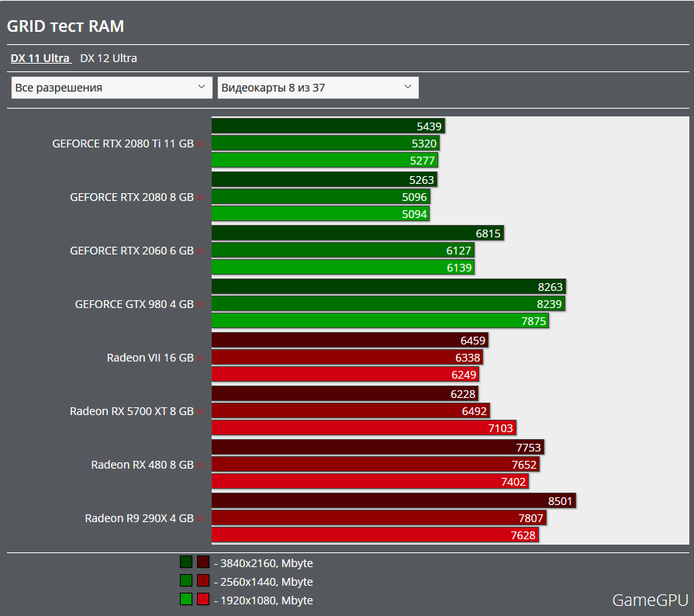694x616 pixels.
Task: Click the GRID тест RAM heading
Action: click(x=65, y=26)
